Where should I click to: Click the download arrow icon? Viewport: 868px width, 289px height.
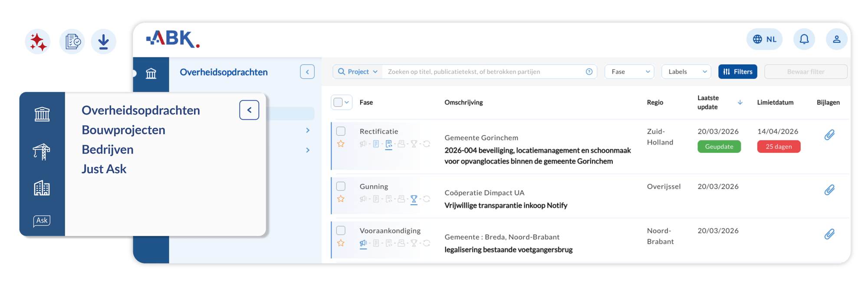tap(103, 42)
